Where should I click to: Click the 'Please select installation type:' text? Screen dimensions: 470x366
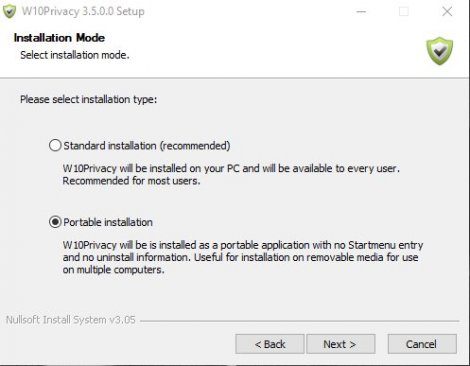88,99
